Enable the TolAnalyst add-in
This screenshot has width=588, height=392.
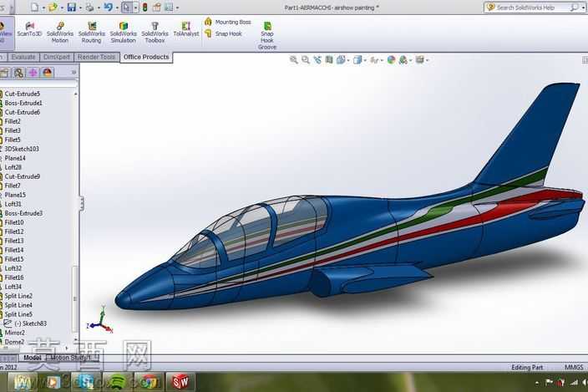point(186,29)
